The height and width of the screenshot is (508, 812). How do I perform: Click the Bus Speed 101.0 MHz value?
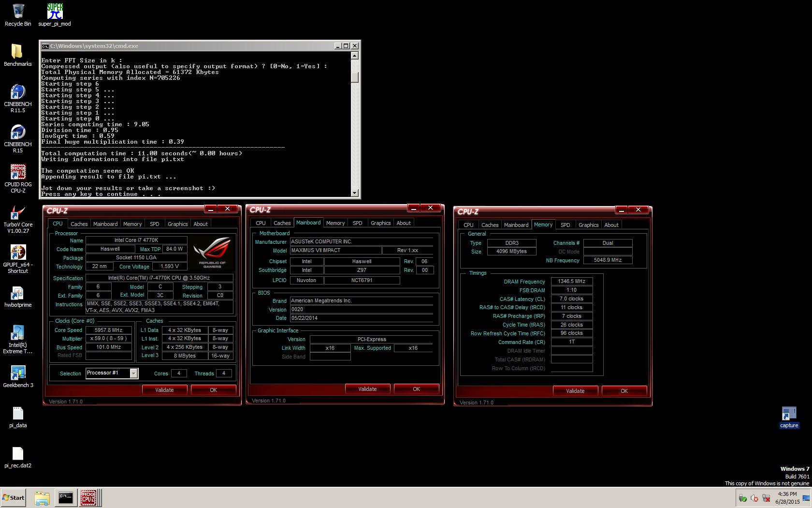point(109,347)
